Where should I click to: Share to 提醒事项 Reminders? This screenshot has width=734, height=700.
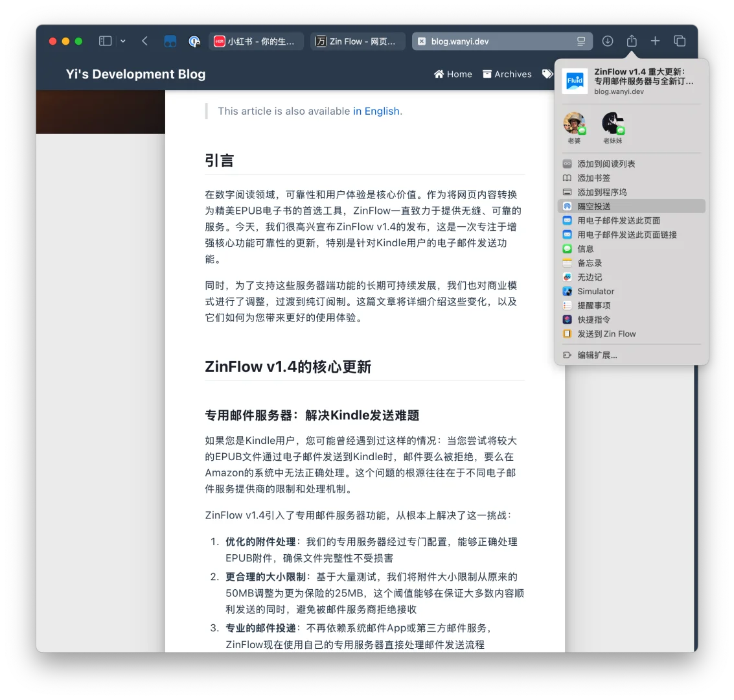click(x=632, y=305)
